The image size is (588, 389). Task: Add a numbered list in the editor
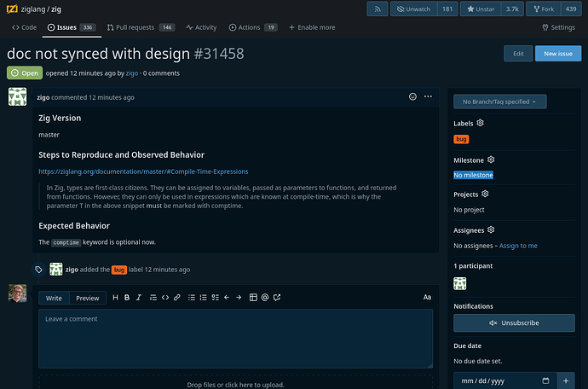[x=204, y=298]
